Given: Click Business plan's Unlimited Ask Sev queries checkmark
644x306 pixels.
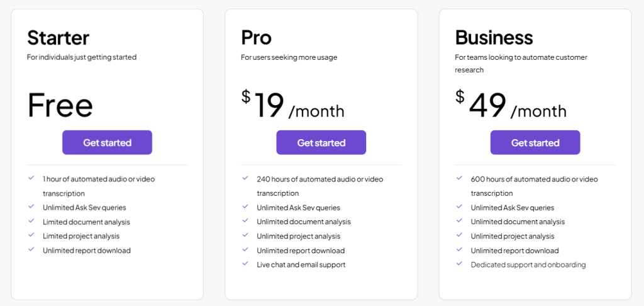Looking at the screenshot, I should (x=460, y=207).
